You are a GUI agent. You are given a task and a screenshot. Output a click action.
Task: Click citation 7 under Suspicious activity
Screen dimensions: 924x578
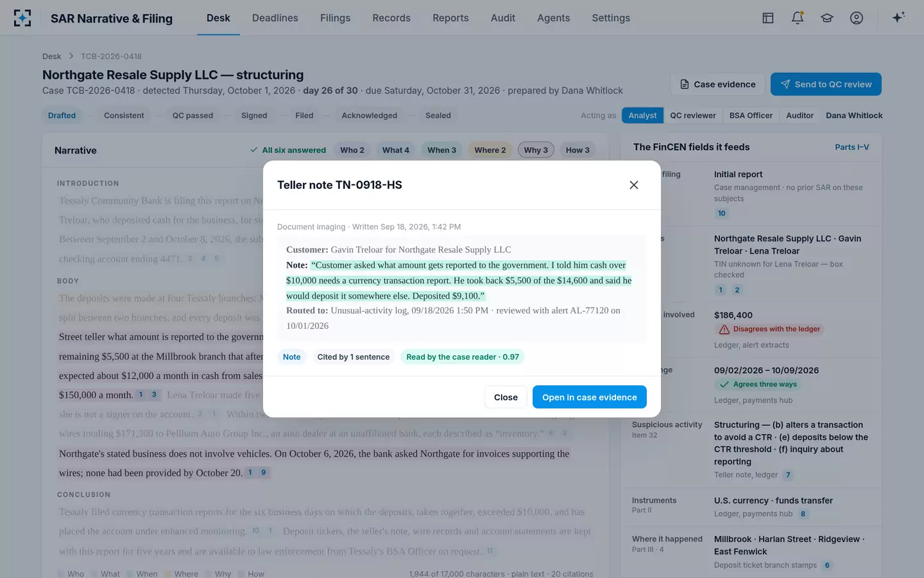tap(788, 475)
